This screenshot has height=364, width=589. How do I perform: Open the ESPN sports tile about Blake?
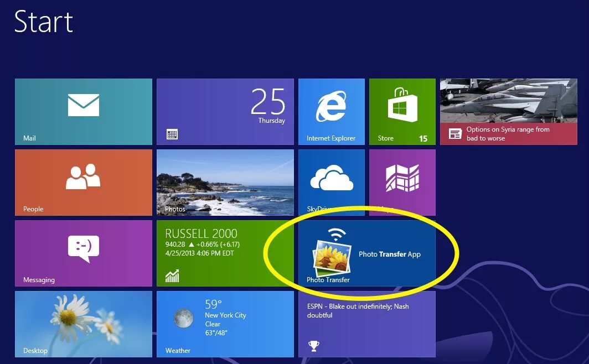(x=367, y=324)
